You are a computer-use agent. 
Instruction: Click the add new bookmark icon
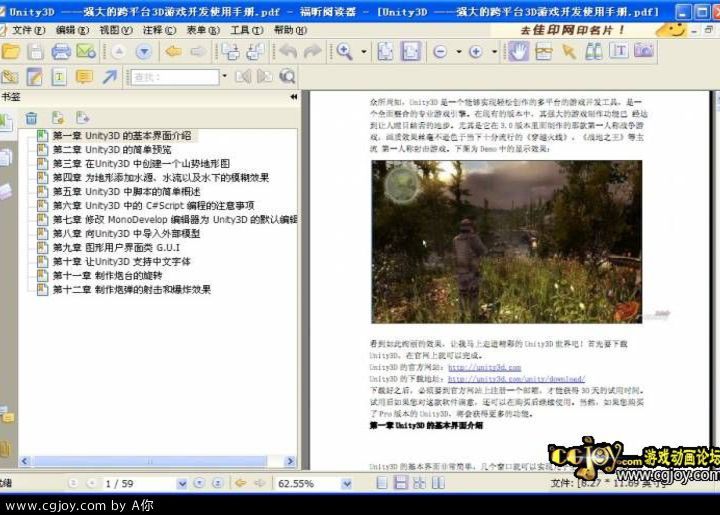tap(58, 118)
